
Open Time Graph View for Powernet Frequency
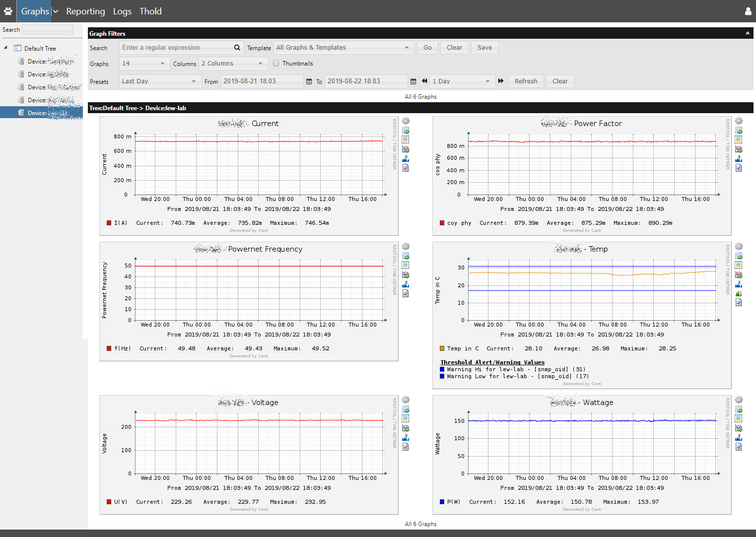(406, 266)
